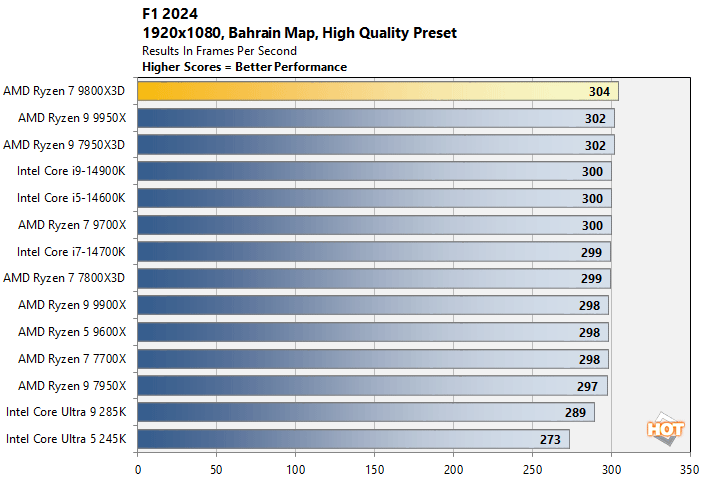Select the 'AMD Ryzen 5 9600X' label

(72, 332)
